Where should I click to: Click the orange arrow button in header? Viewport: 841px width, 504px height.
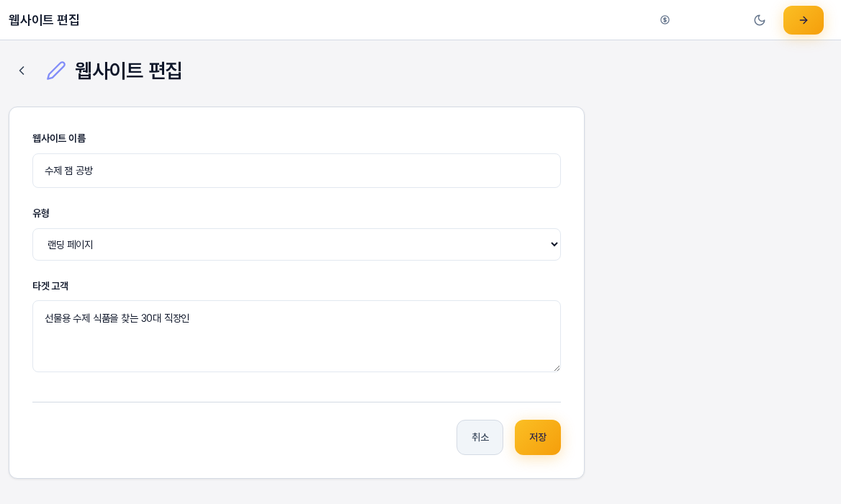(x=803, y=20)
